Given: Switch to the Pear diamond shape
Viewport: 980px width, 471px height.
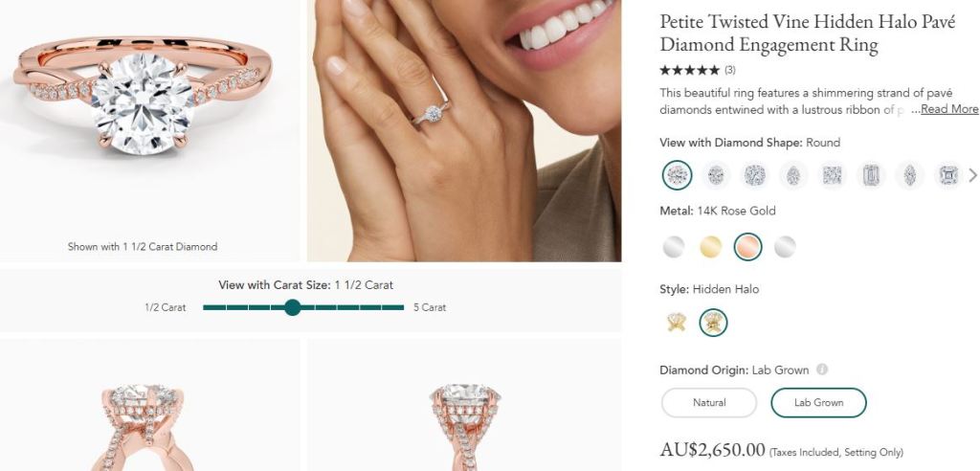Looking at the screenshot, I should pyautogui.click(x=793, y=175).
